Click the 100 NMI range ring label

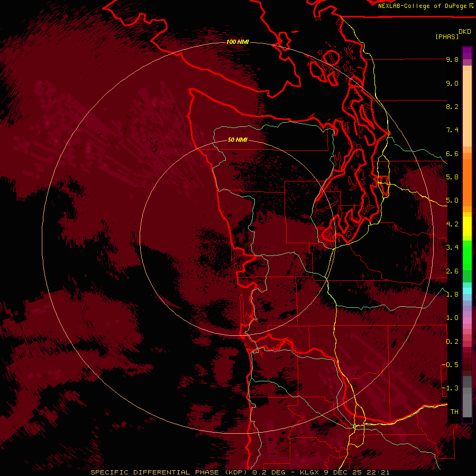[237, 42]
